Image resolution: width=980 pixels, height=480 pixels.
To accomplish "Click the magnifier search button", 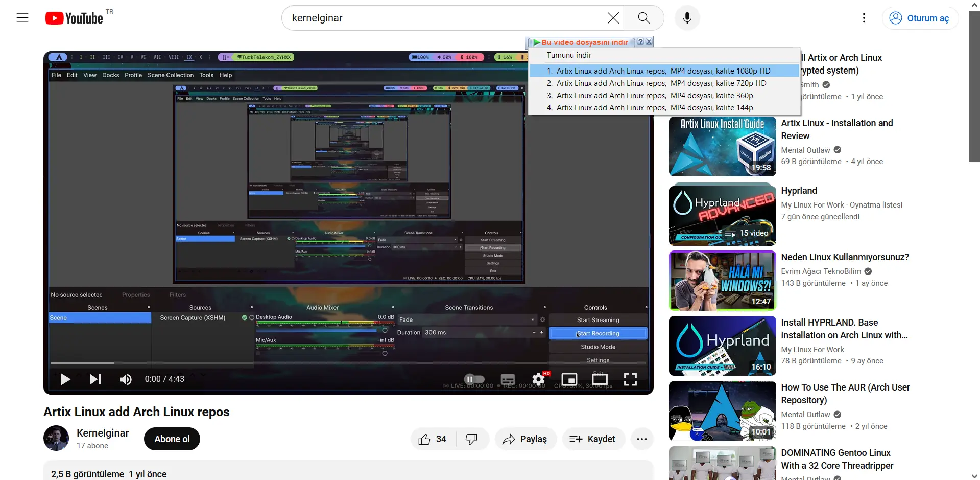I will pyautogui.click(x=644, y=18).
